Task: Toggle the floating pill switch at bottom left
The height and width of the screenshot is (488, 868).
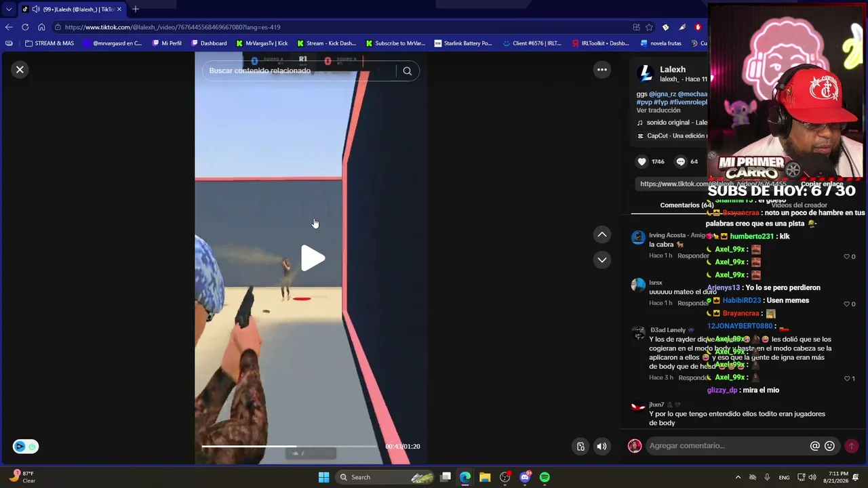Action: point(26,446)
